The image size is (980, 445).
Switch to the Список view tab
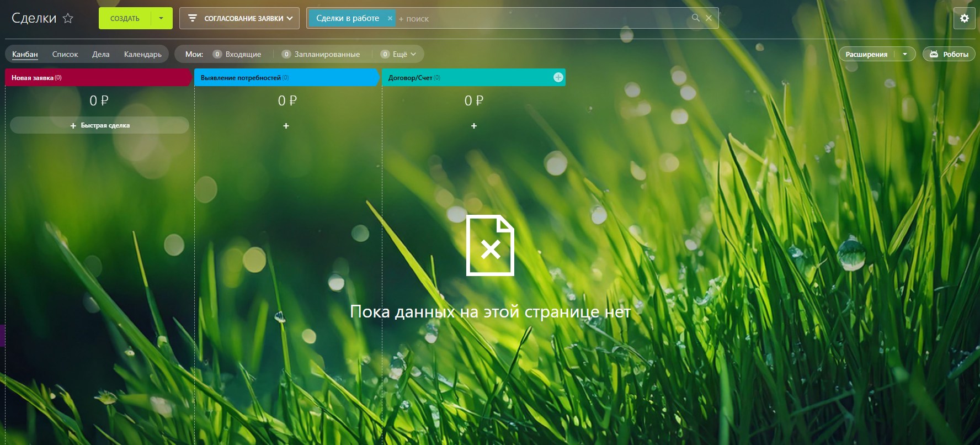(65, 54)
